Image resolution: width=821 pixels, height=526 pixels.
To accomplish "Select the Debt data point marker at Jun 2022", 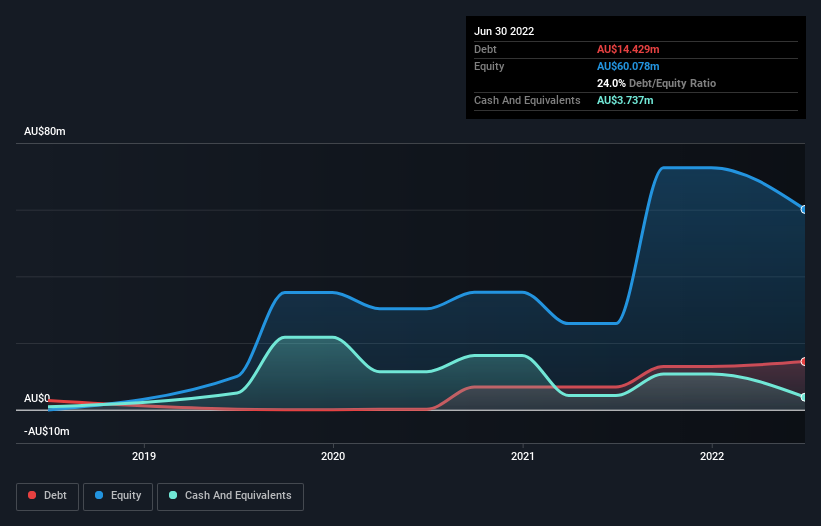I will (x=804, y=362).
